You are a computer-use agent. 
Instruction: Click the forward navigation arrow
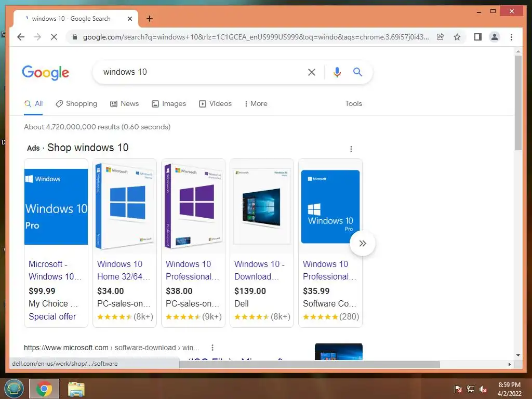coord(37,37)
